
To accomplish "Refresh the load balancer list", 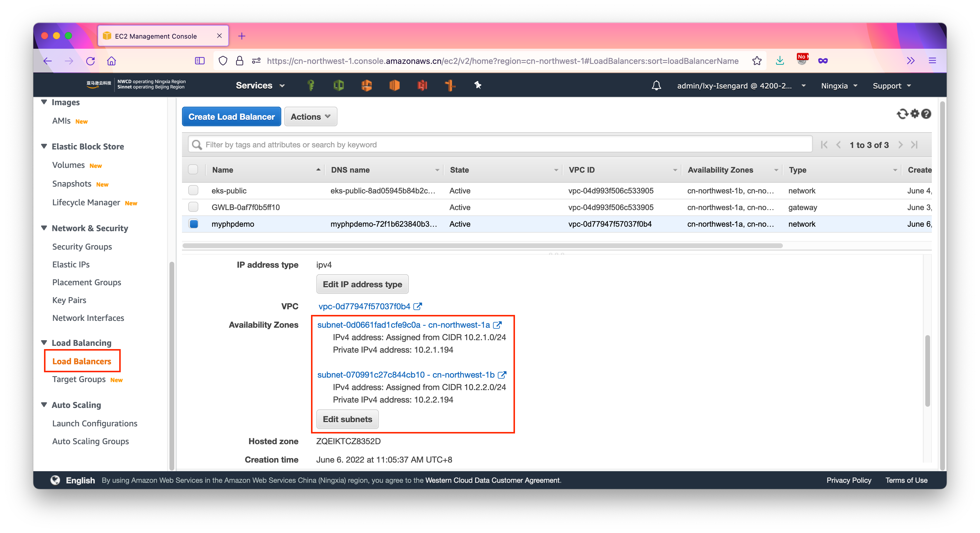I will (902, 114).
